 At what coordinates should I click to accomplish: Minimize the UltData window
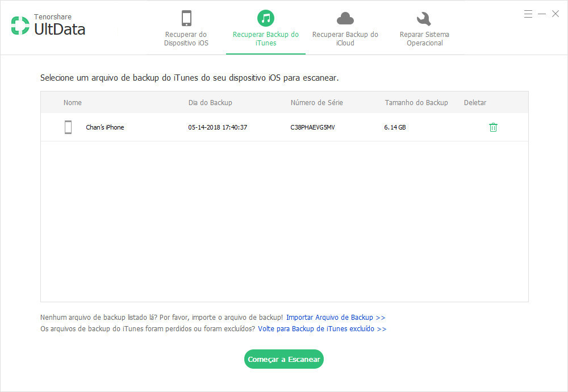[x=542, y=14]
